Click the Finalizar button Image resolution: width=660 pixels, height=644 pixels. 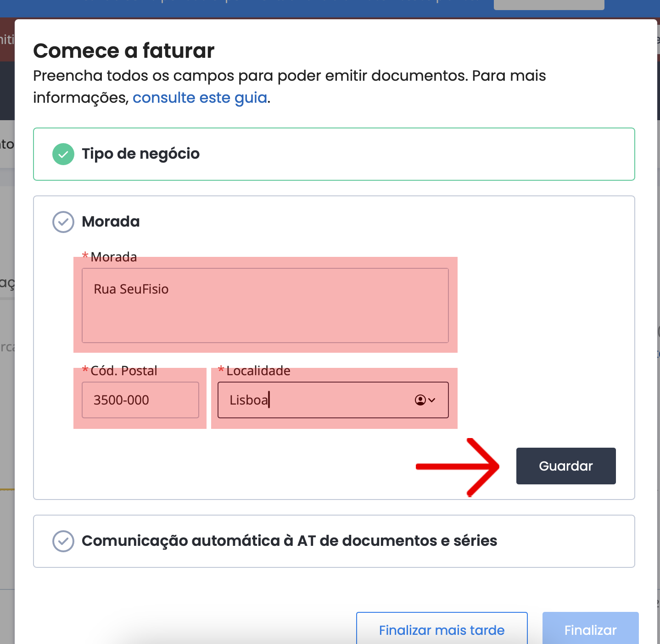click(591, 629)
